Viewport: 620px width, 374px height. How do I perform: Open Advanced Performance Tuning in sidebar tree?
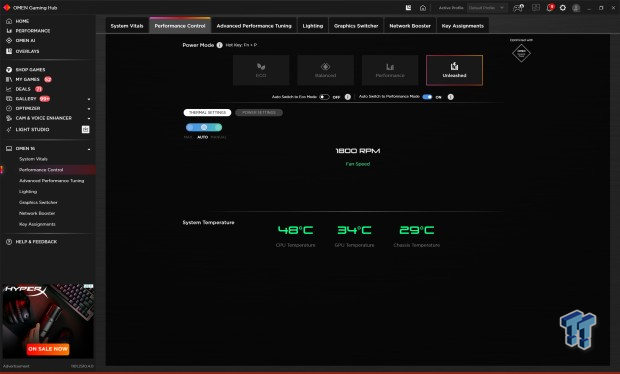[x=51, y=181]
